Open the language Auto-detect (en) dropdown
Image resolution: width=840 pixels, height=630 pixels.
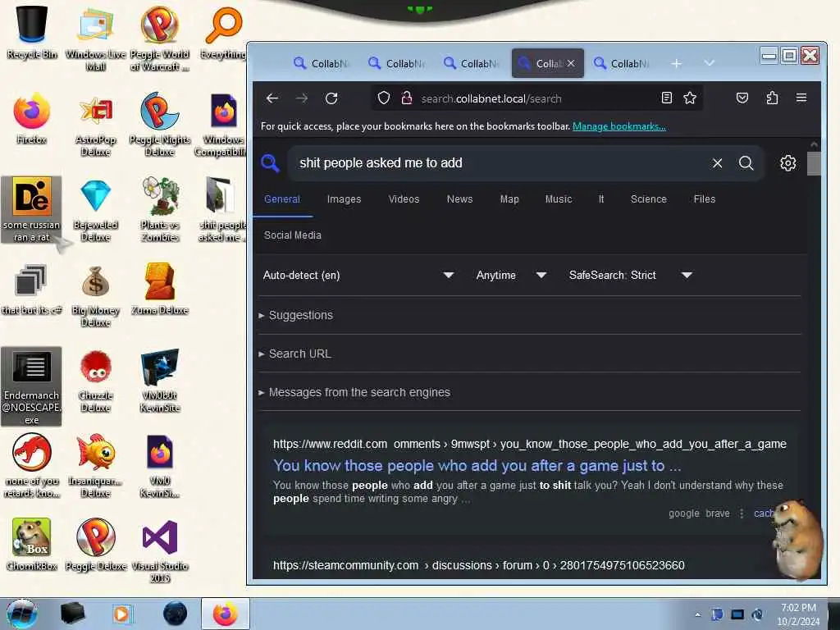click(x=358, y=276)
